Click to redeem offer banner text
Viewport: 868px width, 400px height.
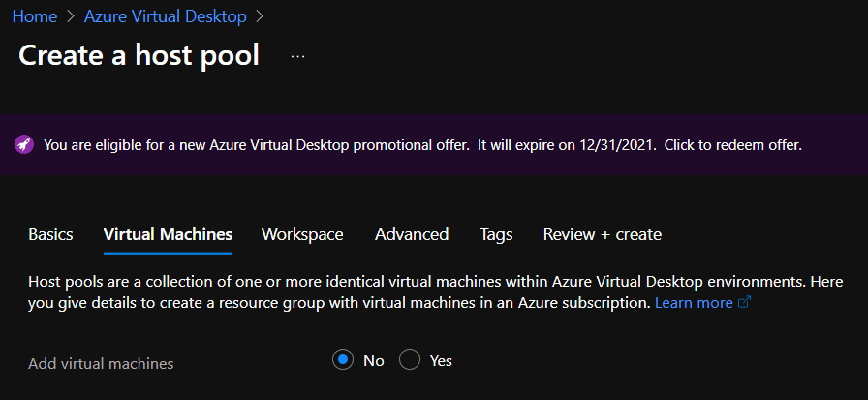point(733,145)
